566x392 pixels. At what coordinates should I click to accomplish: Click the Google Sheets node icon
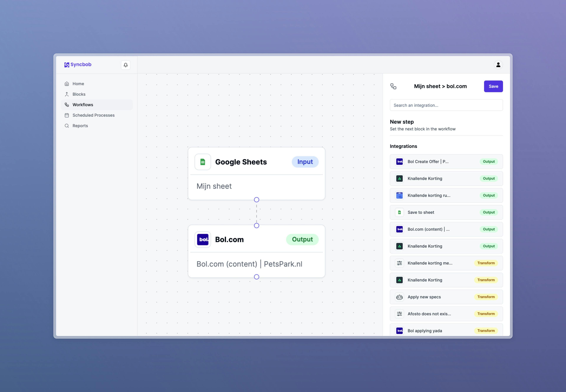203,162
